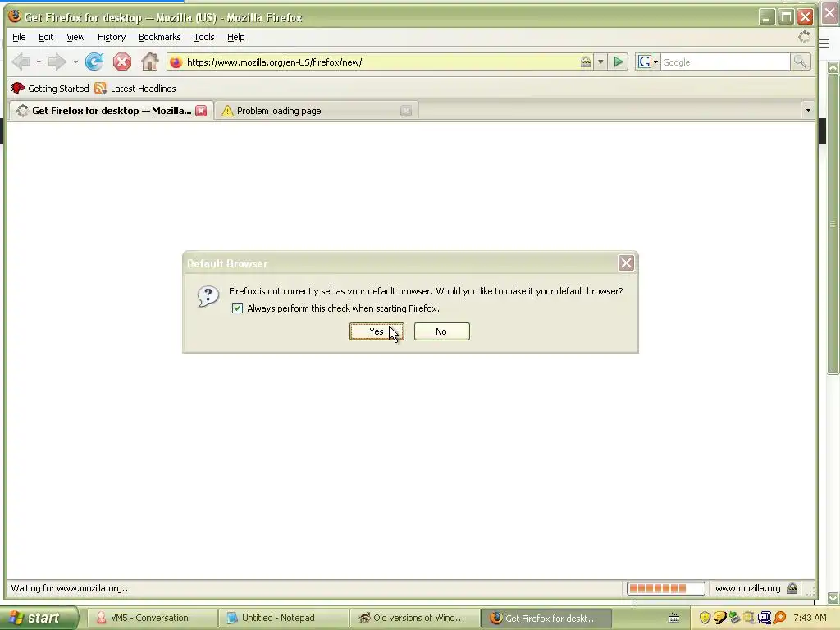Click the outer window vertical scrollbar
The height and width of the screenshot is (630, 840).
click(x=833, y=225)
